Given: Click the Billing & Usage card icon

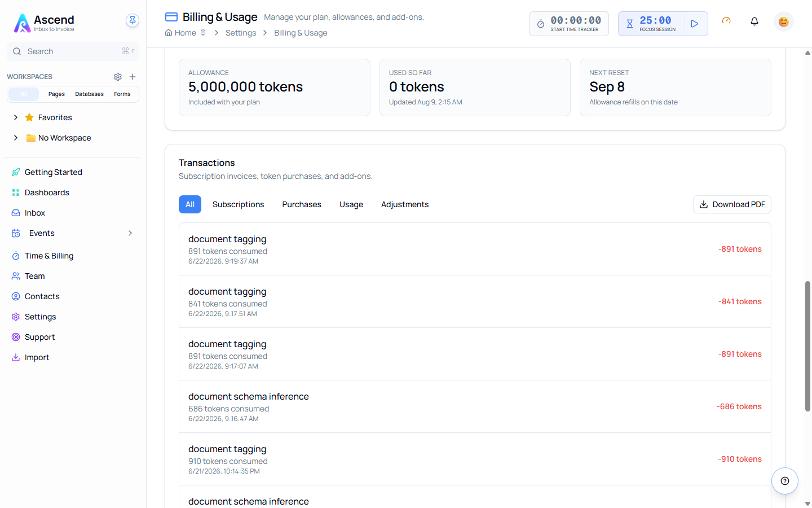Looking at the screenshot, I should coord(171,17).
